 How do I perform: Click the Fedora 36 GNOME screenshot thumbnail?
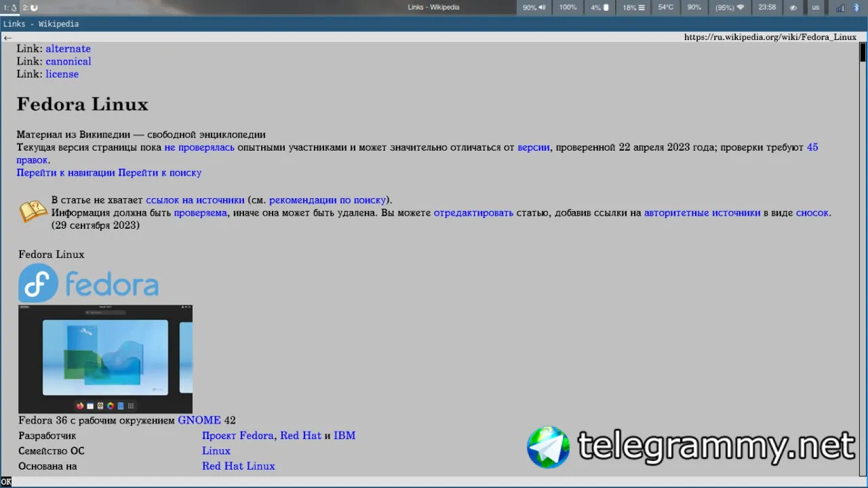click(105, 359)
